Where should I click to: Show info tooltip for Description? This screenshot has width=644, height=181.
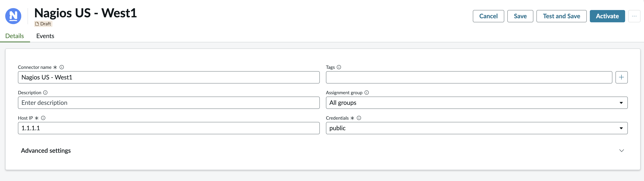[45, 93]
